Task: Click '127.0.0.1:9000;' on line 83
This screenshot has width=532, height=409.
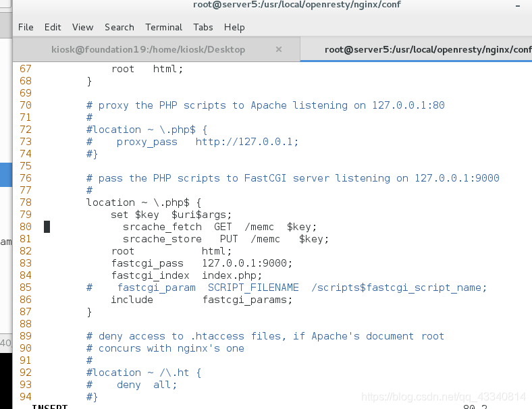Action: (247, 263)
